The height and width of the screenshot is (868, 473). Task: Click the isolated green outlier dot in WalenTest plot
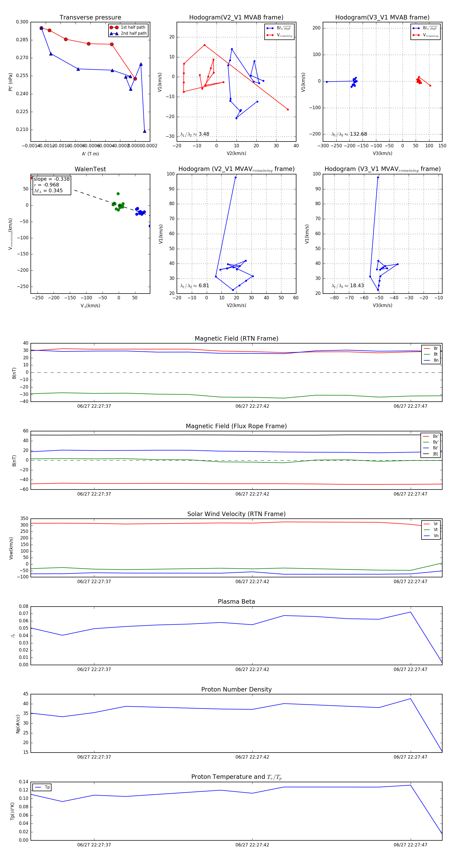click(x=118, y=194)
